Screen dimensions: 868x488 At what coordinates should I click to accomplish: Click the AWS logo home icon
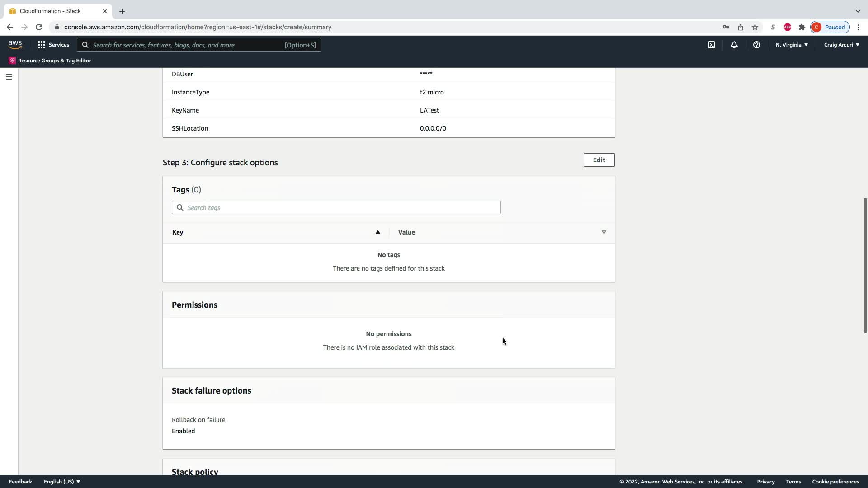(15, 45)
